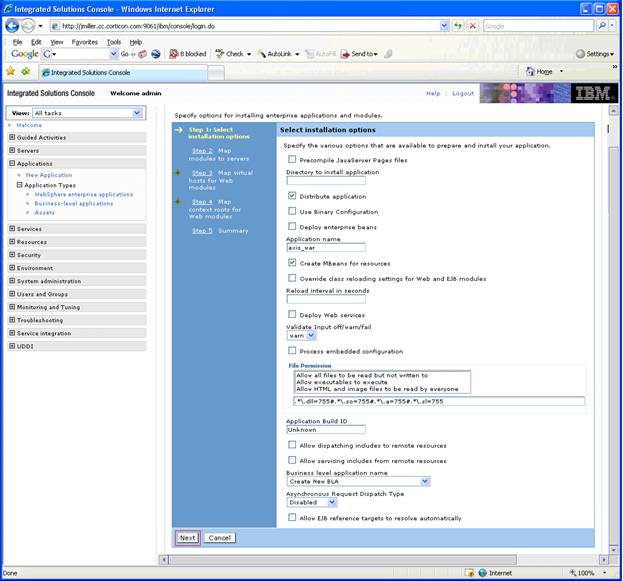This screenshot has width=623, height=581.
Task: Open Asynchronous Request Dispatch Type dropdown
Action: tap(312, 502)
